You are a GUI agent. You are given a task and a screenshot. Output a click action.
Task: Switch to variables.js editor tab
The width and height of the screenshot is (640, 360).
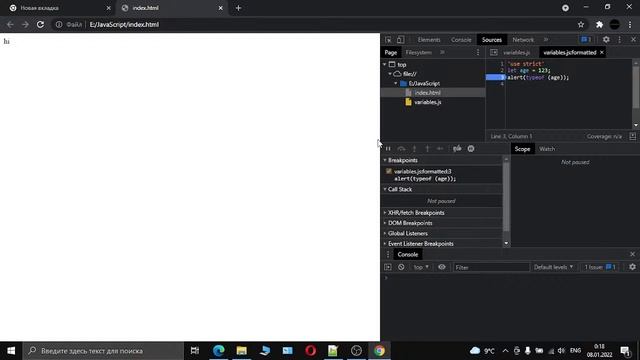(x=516, y=52)
